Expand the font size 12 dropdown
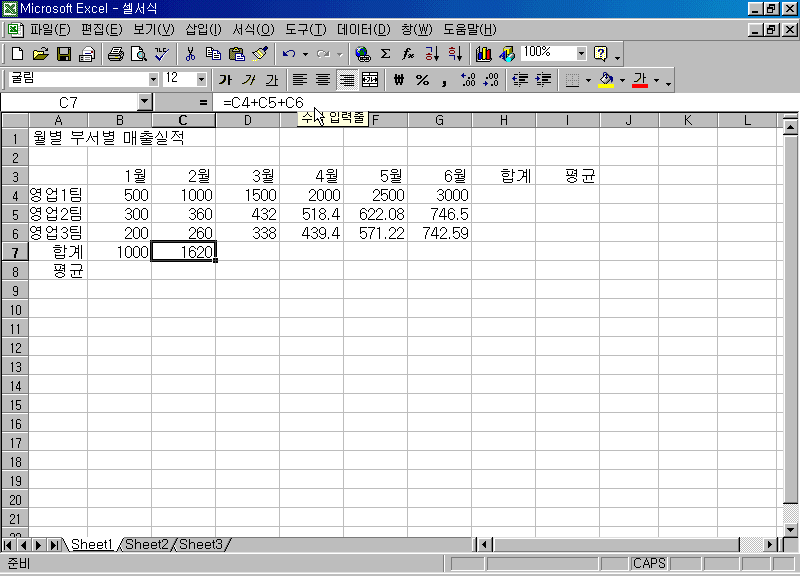This screenshot has height=576, width=800. coord(201,80)
